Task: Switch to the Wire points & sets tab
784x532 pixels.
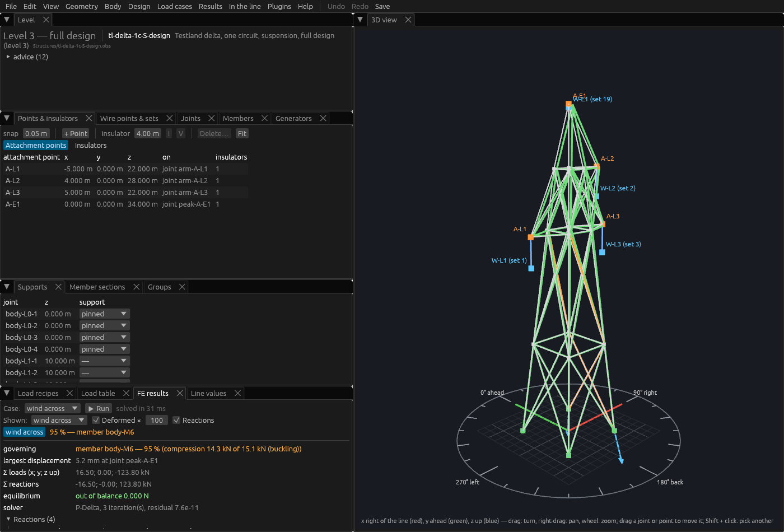Action: pos(129,118)
